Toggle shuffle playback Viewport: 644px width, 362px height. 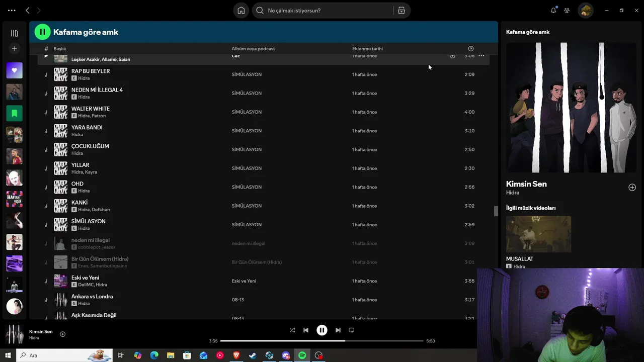[x=292, y=330]
